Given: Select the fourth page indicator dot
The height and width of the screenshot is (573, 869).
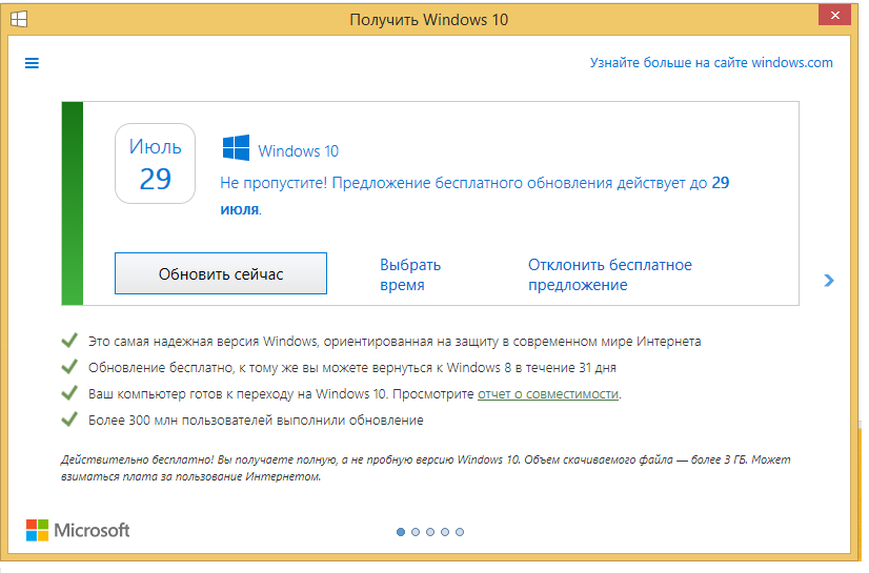Looking at the screenshot, I should pos(445,532).
